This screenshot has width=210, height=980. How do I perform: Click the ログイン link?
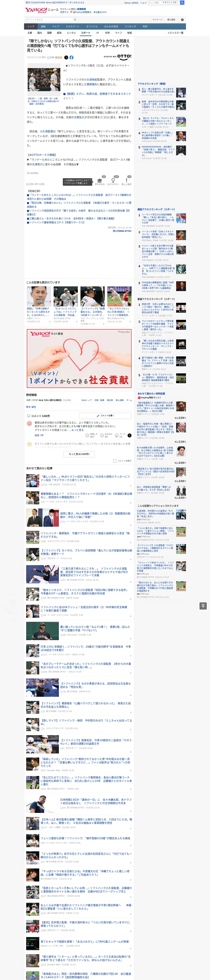tap(64, 12)
